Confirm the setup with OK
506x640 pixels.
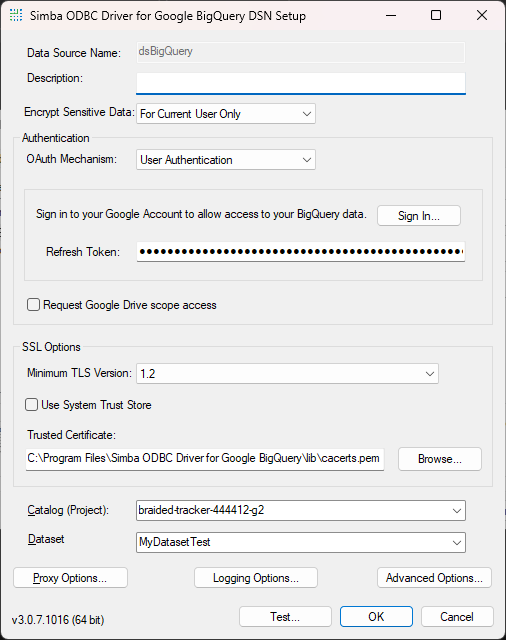pos(376,616)
